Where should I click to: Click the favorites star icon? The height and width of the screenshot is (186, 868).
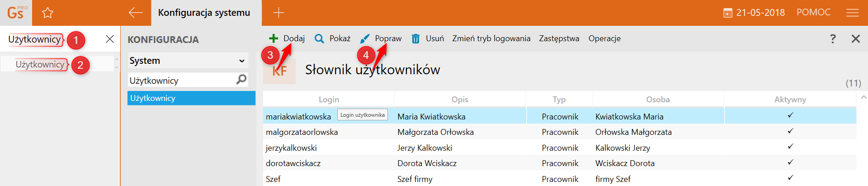pyautogui.click(x=47, y=13)
